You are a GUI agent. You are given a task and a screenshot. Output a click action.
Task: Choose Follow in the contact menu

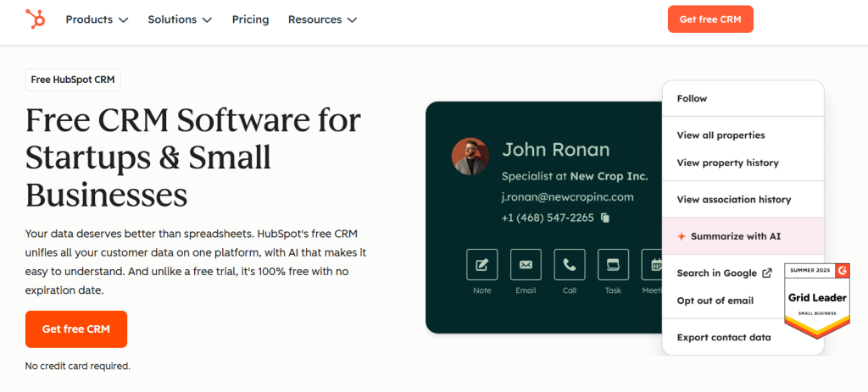pos(743,98)
